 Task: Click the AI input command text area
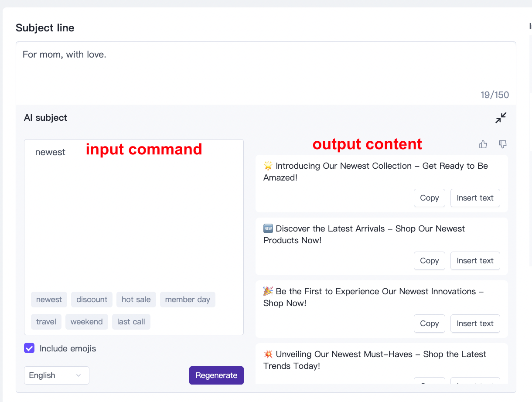(133, 218)
